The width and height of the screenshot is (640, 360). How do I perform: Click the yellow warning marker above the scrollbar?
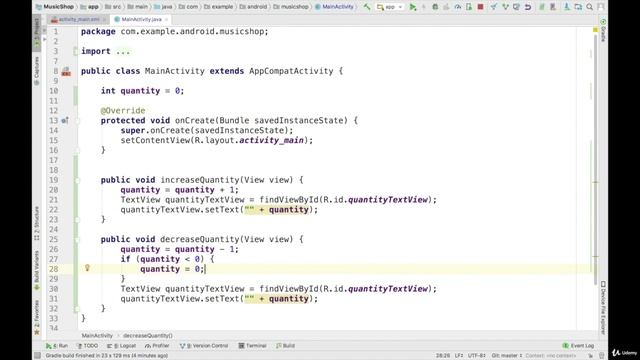(596, 30)
